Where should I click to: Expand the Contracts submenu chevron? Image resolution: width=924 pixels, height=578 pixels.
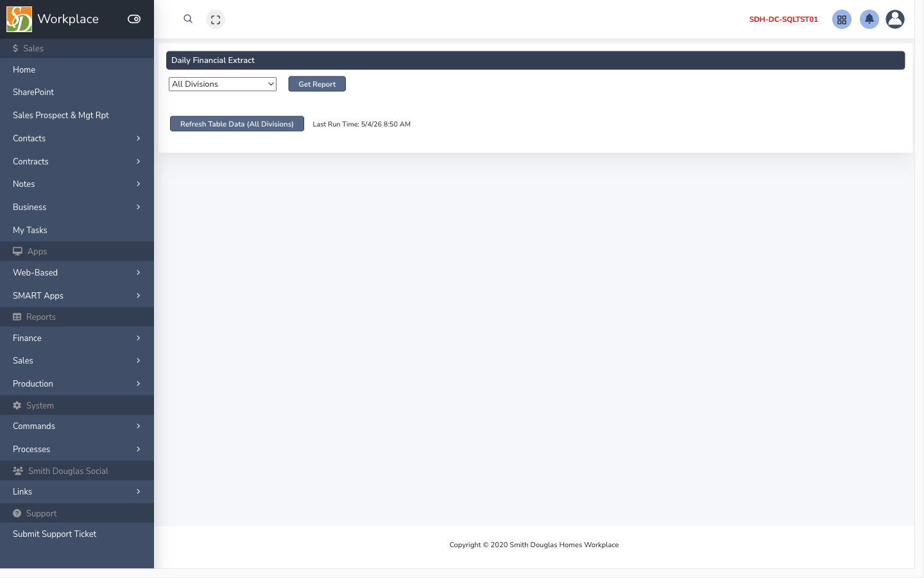138,161
